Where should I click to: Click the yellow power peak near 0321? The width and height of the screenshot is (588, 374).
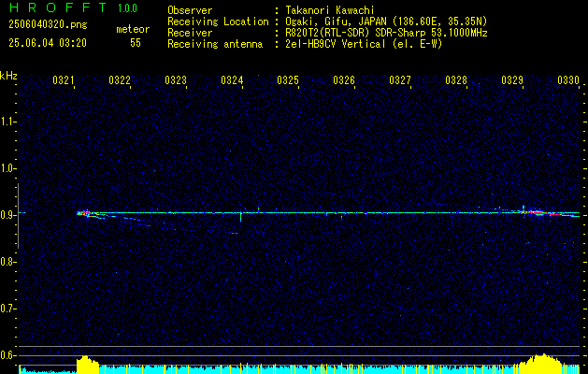[88, 364]
